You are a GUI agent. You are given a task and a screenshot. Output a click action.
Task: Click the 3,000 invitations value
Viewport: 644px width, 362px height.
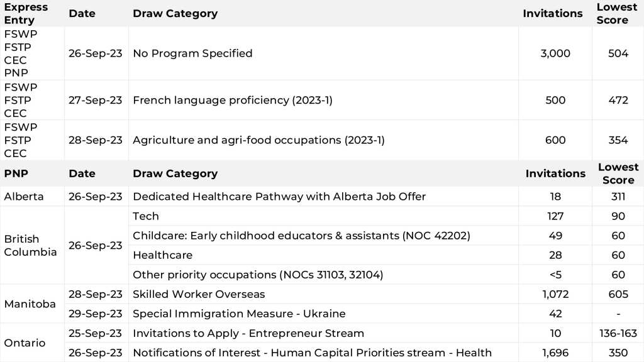[x=555, y=53]
